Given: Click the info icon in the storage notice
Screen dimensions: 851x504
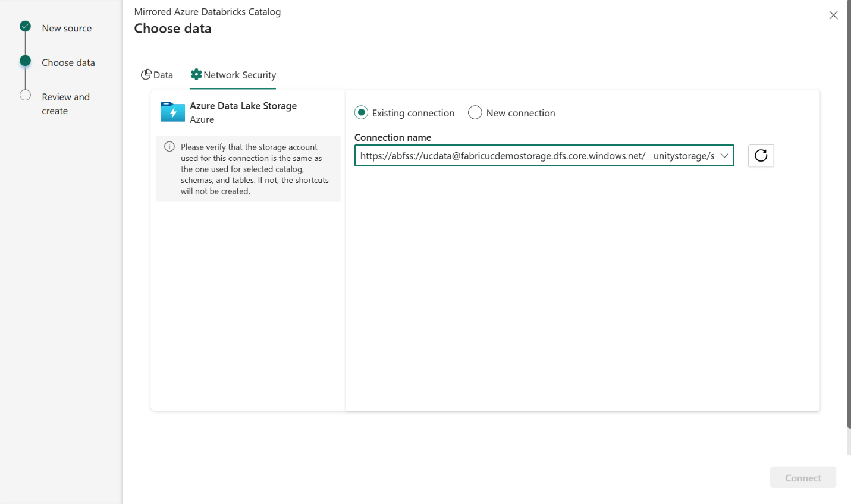Looking at the screenshot, I should click(169, 147).
